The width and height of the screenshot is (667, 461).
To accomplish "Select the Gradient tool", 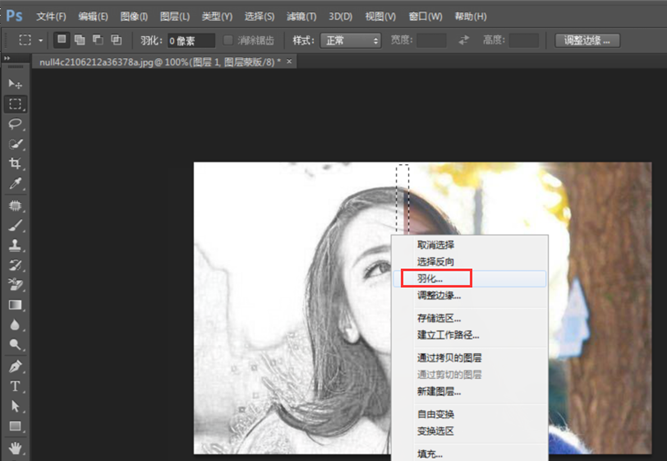I will 15,305.
